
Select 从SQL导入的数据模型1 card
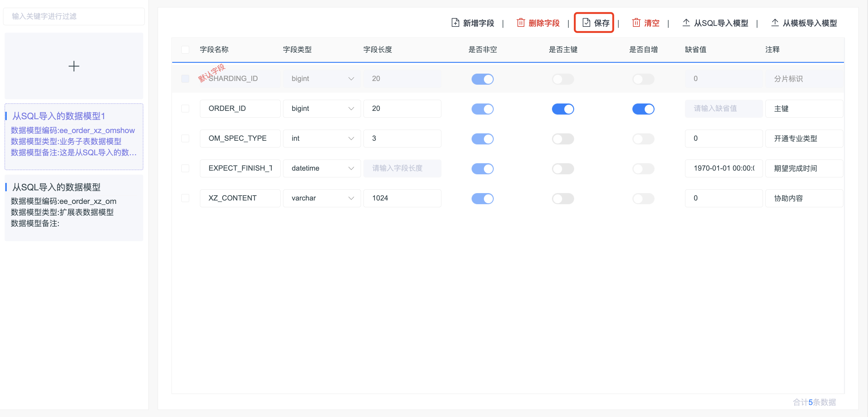click(x=74, y=136)
